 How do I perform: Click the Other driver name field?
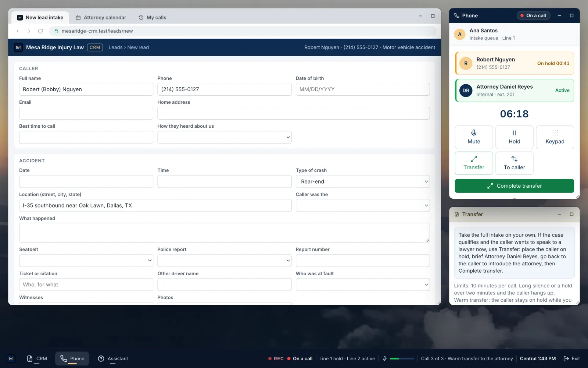coord(224,284)
